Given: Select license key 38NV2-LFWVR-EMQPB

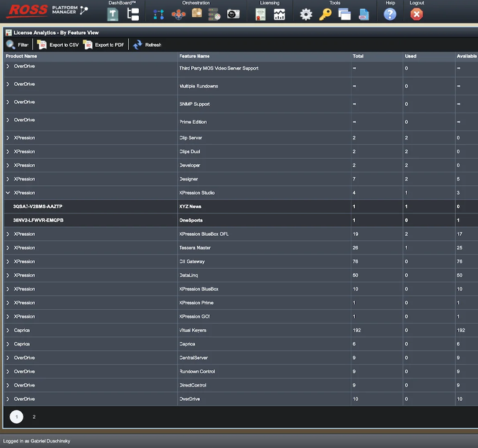Looking at the screenshot, I should point(39,220).
